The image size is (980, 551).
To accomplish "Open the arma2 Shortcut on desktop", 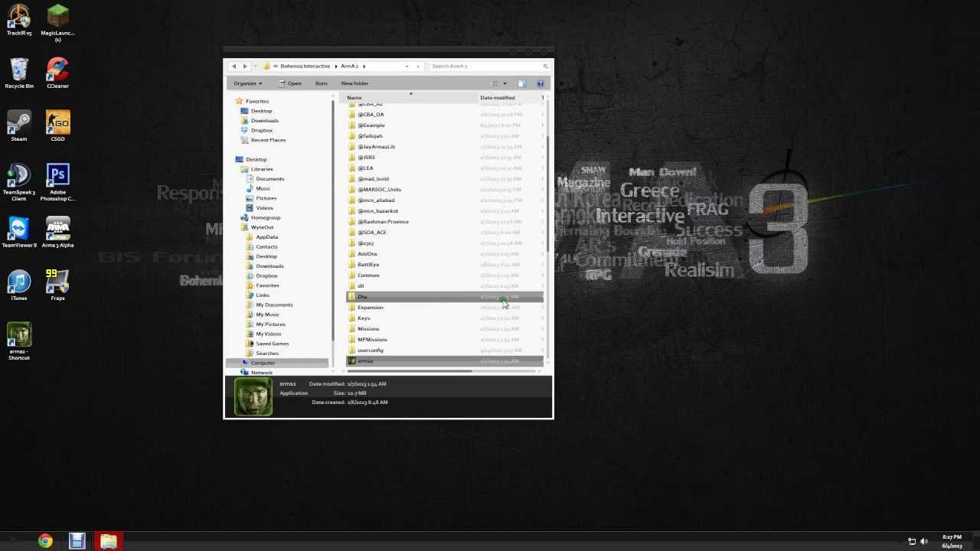I will coord(19,341).
